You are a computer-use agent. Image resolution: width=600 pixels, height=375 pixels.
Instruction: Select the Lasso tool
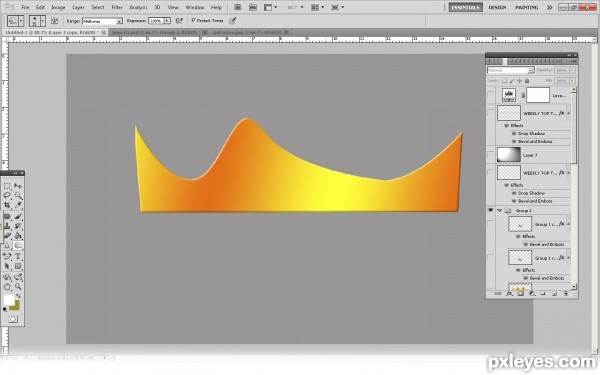coord(7,196)
